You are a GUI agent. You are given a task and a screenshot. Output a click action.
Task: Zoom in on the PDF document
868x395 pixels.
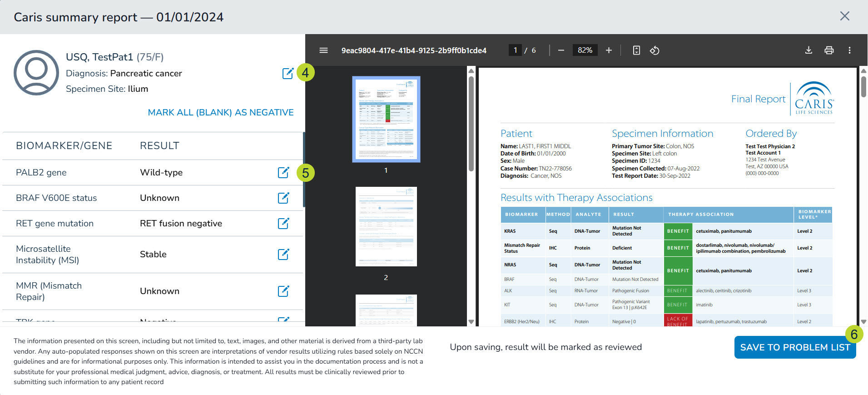click(609, 50)
